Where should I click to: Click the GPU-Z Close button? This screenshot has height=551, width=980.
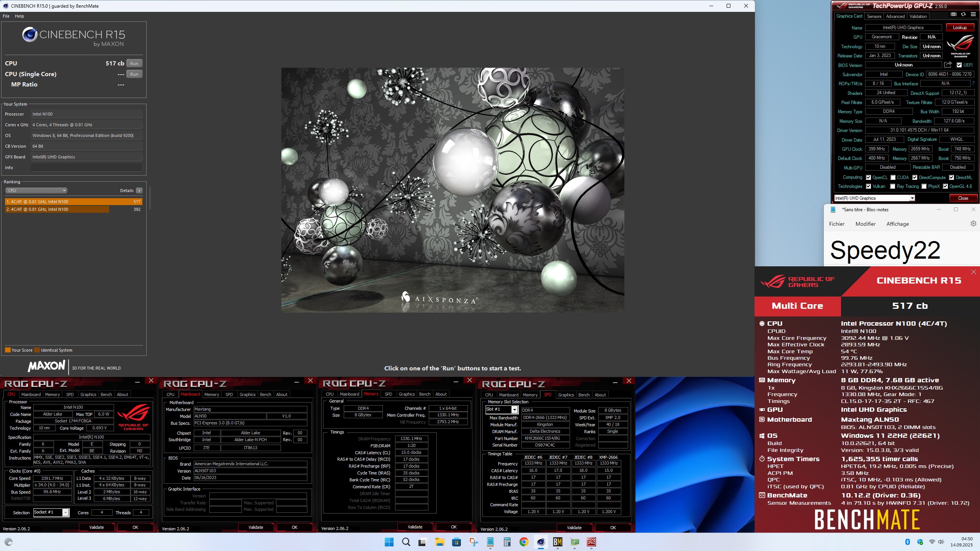963,198
